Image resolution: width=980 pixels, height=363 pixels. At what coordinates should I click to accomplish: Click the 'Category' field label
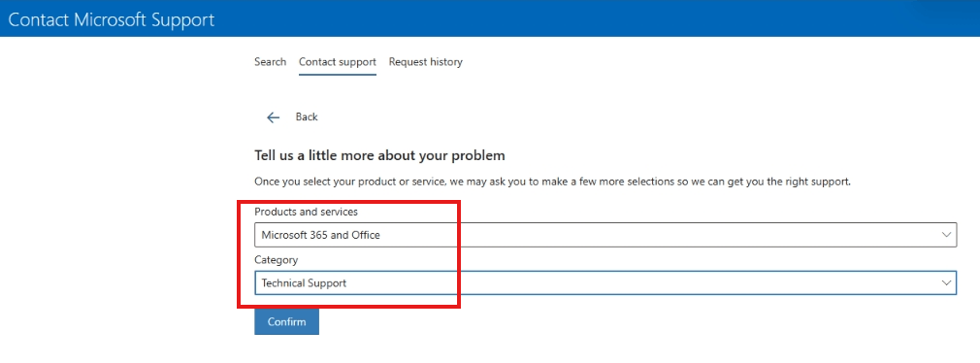tap(277, 259)
